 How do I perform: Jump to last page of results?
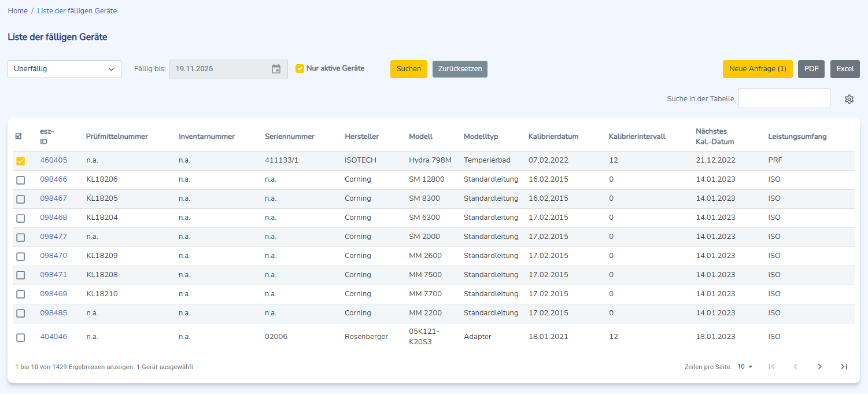click(844, 366)
